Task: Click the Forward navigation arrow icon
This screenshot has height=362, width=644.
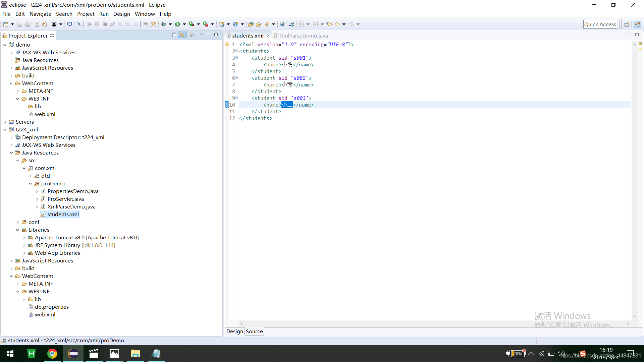Action: 351,24
